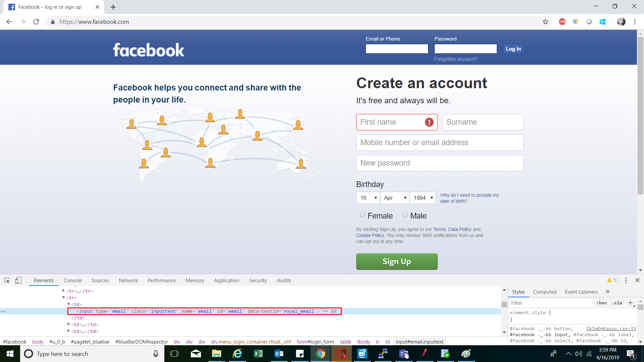Image resolution: width=644 pixels, height=362 pixels.
Task: Click the Sign Up button
Action: click(397, 261)
